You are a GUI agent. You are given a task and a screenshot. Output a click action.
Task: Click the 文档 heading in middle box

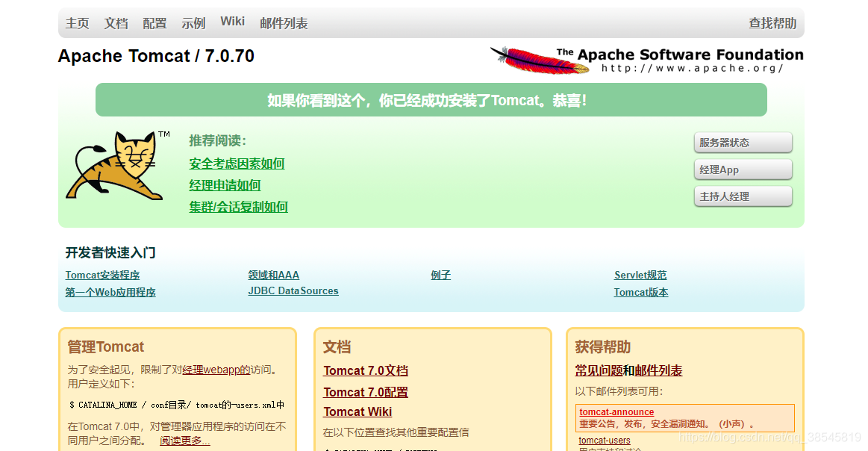[337, 347]
